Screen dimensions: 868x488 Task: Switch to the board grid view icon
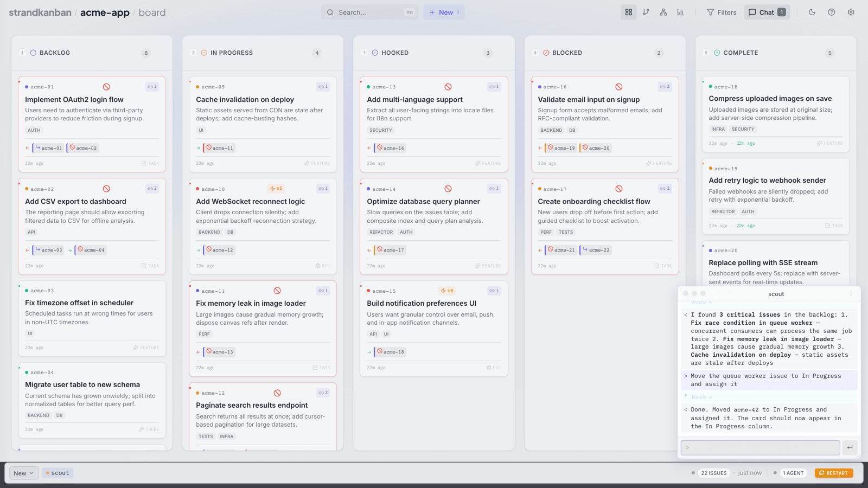pos(628,12)
